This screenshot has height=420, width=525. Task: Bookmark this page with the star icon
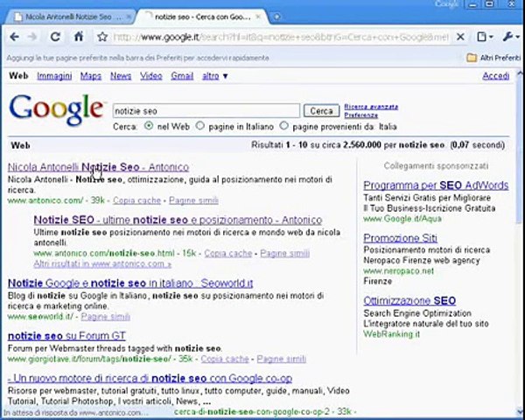(102, 37)
